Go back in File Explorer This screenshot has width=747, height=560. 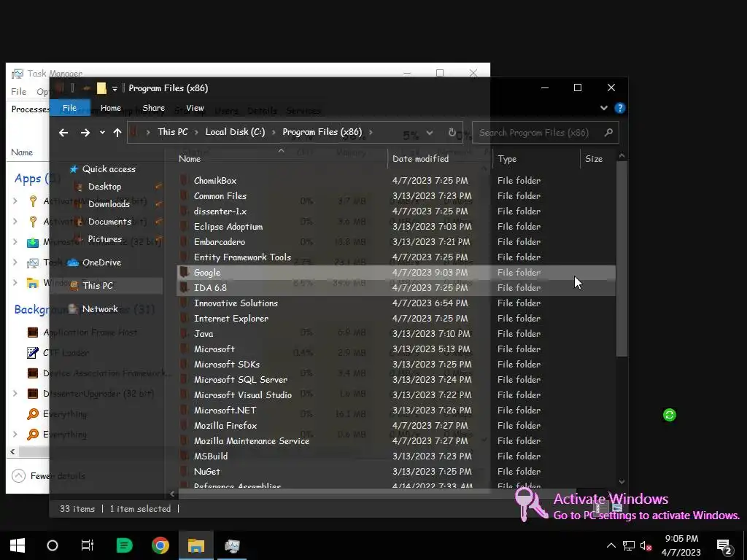pos(63,133)
